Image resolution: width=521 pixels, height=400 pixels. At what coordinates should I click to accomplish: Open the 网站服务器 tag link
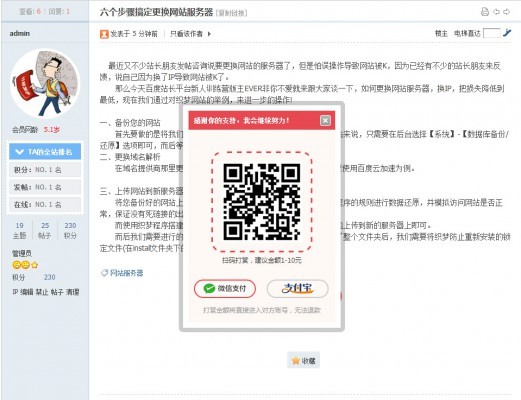point(126,273)
